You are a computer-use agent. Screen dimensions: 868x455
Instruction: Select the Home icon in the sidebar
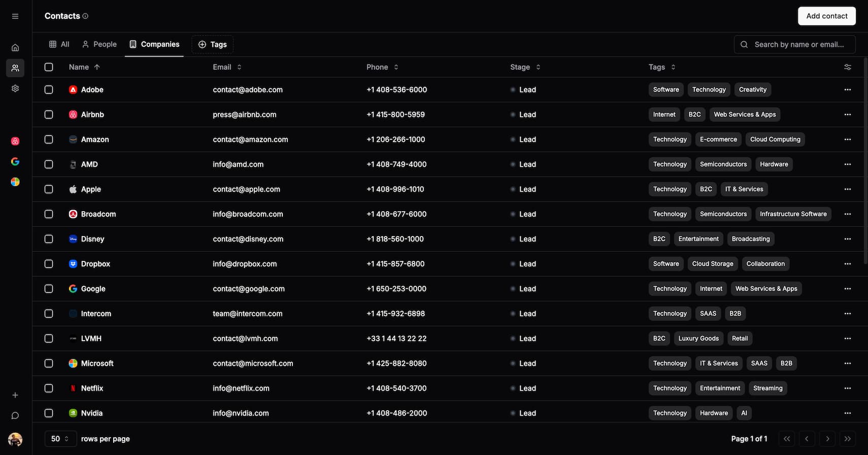coord(15,47)
